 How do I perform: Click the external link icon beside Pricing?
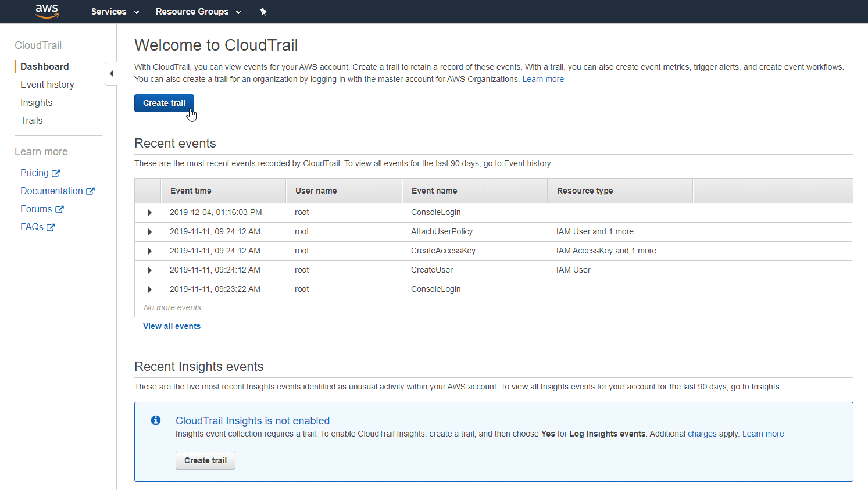(x=56, y=173)
